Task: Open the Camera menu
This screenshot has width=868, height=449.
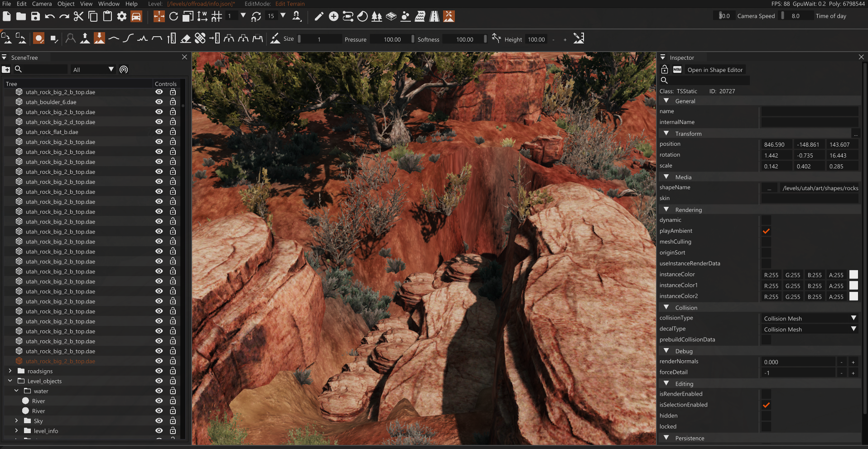Action: click(42, 4)
